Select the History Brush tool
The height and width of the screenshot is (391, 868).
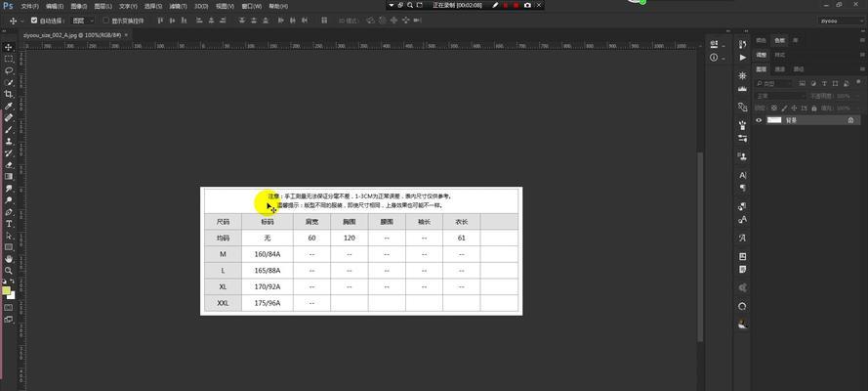click(9, 152)
